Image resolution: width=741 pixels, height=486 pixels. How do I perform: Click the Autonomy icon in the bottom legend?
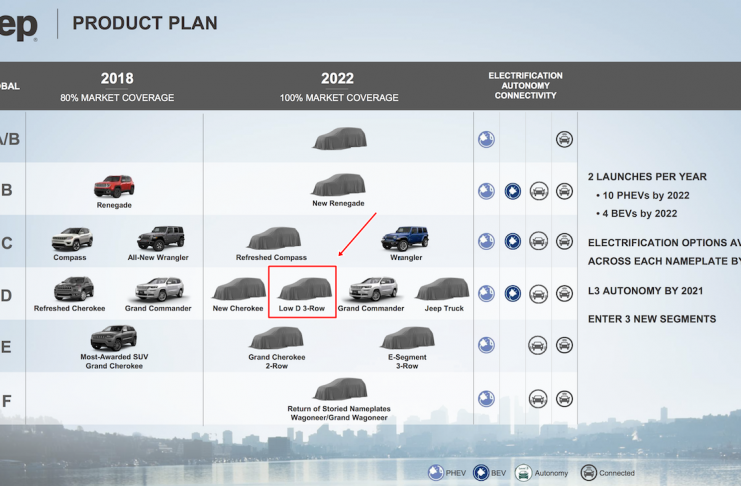tap(524, 473)
